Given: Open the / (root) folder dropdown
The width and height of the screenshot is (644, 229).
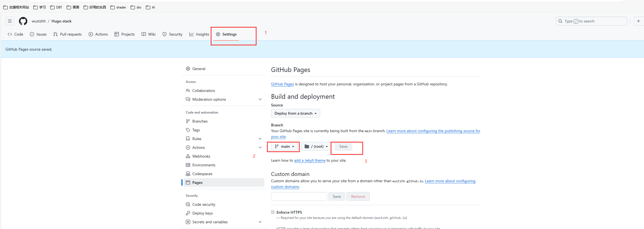Looking at the screenshot, I should click(x=316, y=146).
